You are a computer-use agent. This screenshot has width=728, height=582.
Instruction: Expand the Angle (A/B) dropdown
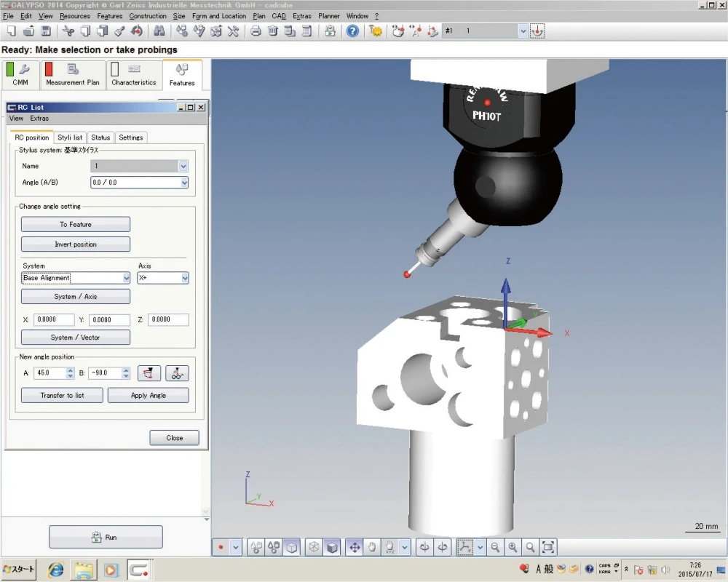click(183, 183)
